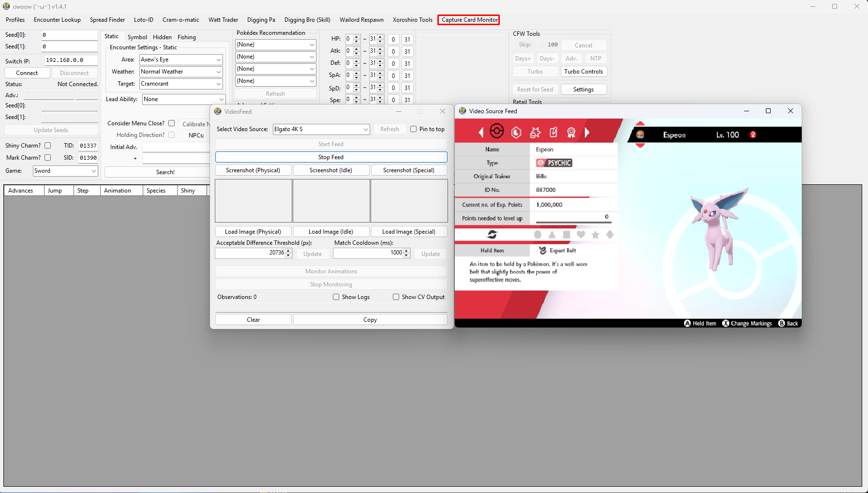This screenshot has height=493, width=868.
Task: Focus the top Seed[0] input field
Action: [x=69, y=35]
